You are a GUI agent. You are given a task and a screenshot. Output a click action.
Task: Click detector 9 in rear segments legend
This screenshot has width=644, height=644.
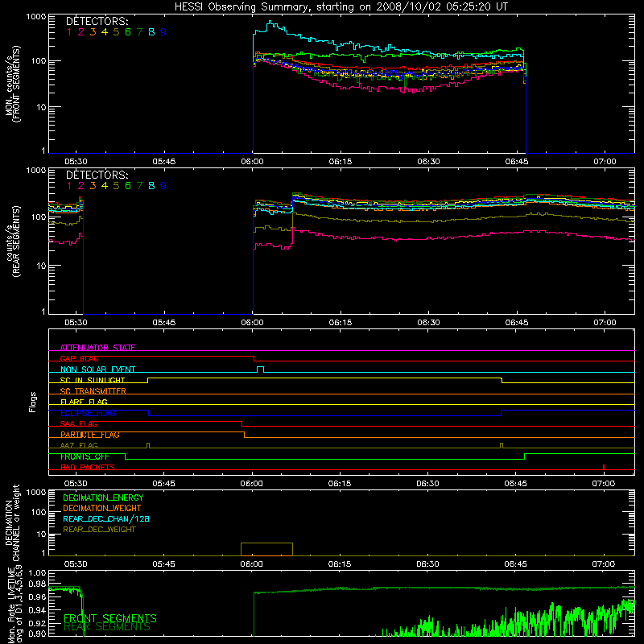coord(163,186)
